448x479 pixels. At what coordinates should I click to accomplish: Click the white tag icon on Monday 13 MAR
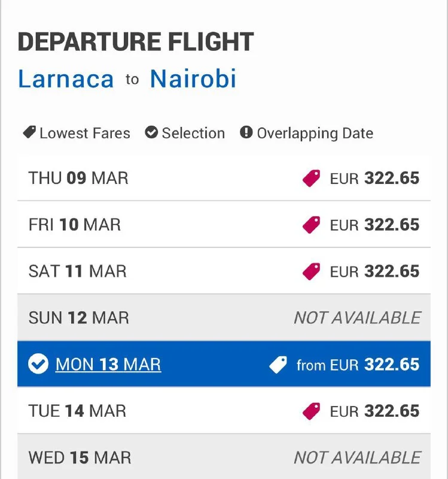pyautogui.click(x=278, y=365)
